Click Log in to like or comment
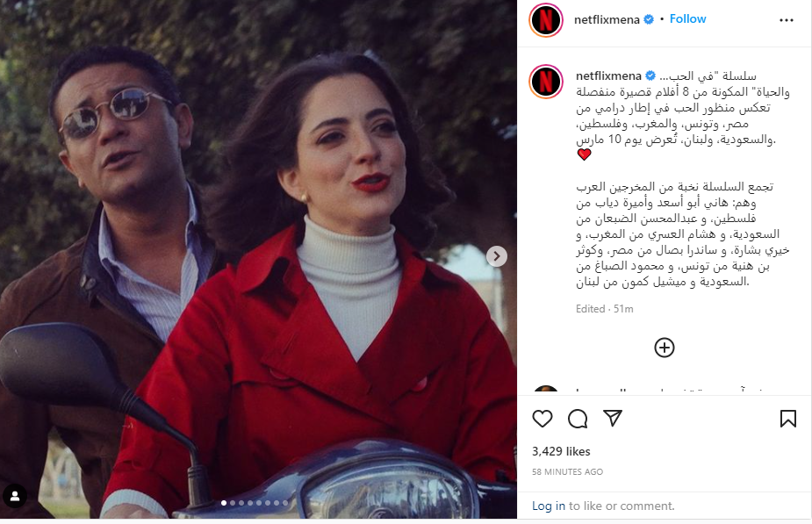 coord(549,506)
